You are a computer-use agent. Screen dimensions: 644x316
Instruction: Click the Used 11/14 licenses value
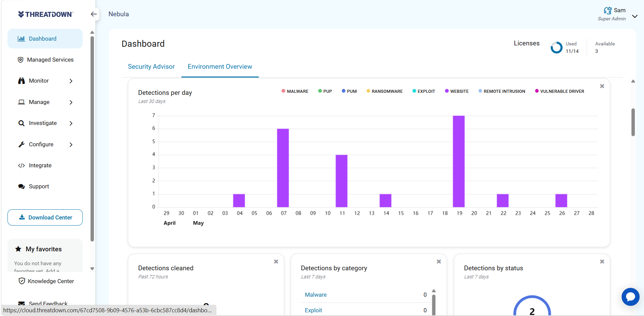tap(572, 51)
